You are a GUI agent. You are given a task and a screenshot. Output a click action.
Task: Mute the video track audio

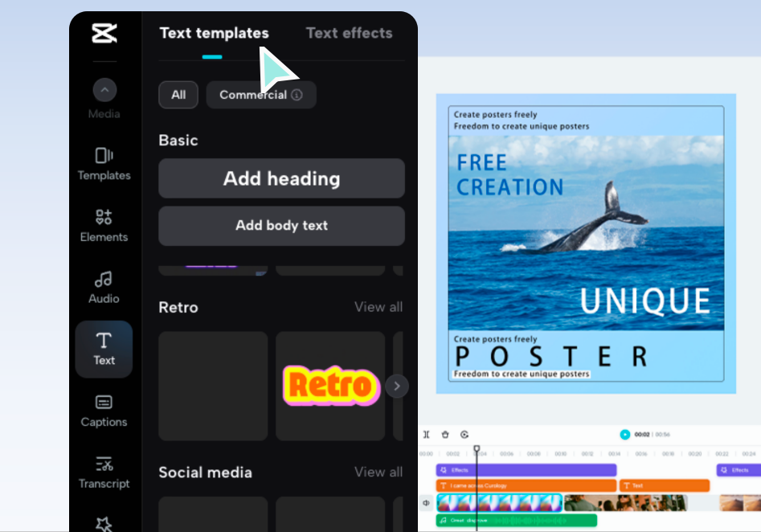(x=425, y=502)
